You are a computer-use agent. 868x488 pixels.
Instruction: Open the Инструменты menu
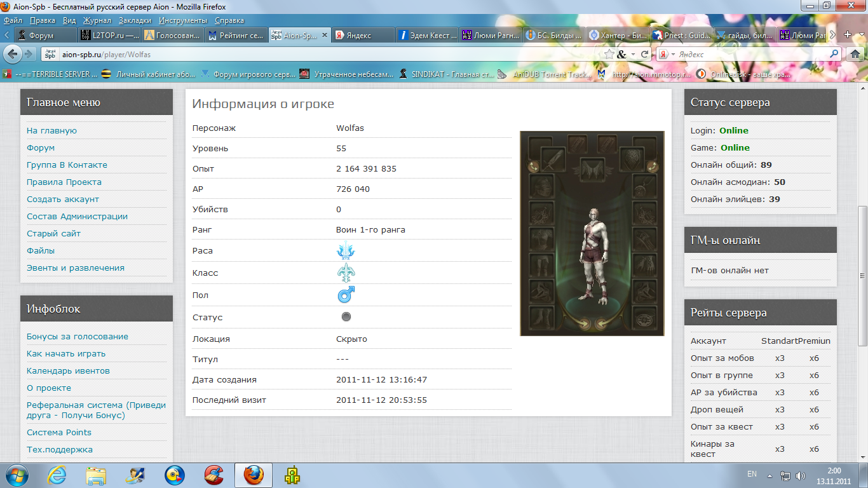pos(183,20)
